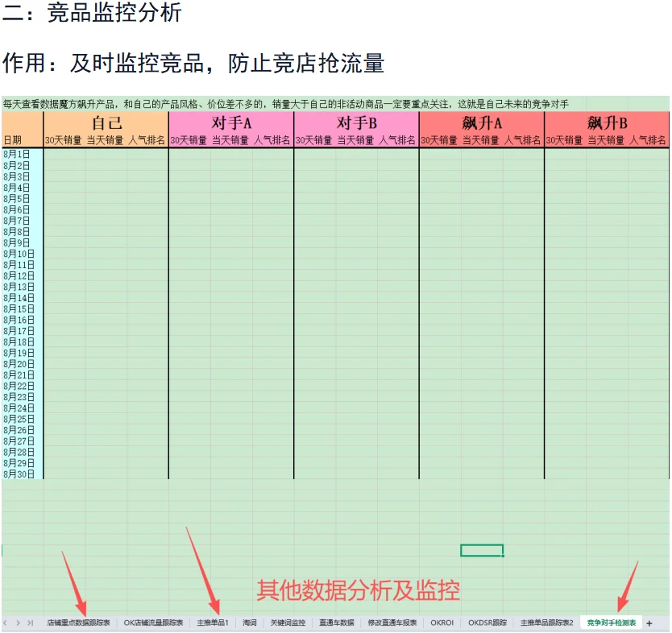Select the 8月30日 date cell

[x=23, y=474]
